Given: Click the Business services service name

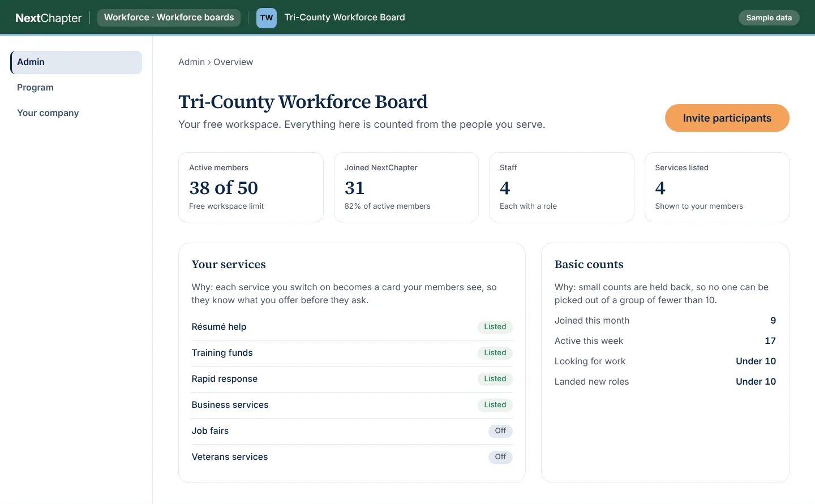Looking at the screenshot, I should coord(230,405).
